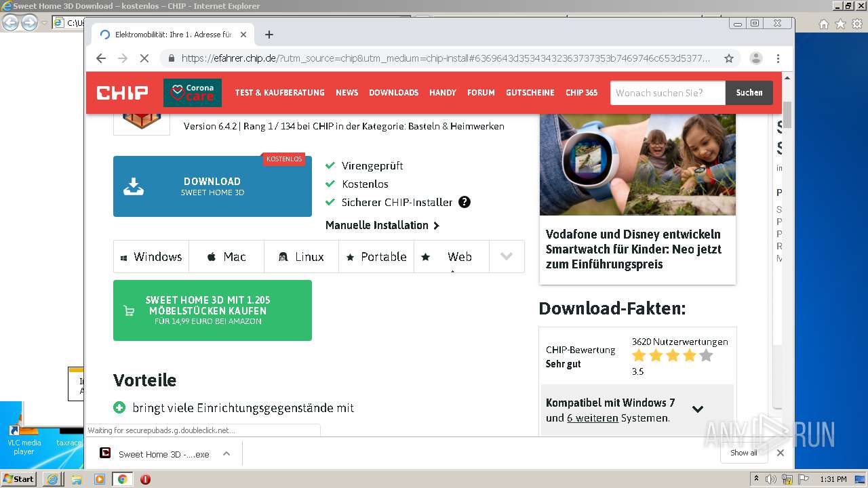The height and width of the screenshot is (488, 868).
Task: Expand more platform options chevron
Action: (x=507, y=257)
